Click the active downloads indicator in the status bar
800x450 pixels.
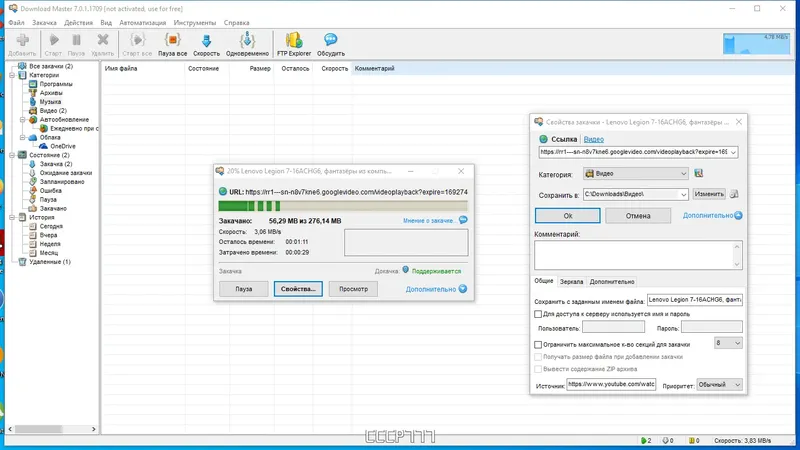click(x=646, y=440)
